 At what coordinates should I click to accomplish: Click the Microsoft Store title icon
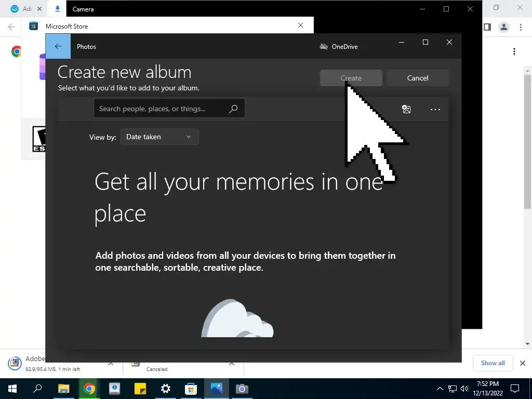(x=34, y=26)
